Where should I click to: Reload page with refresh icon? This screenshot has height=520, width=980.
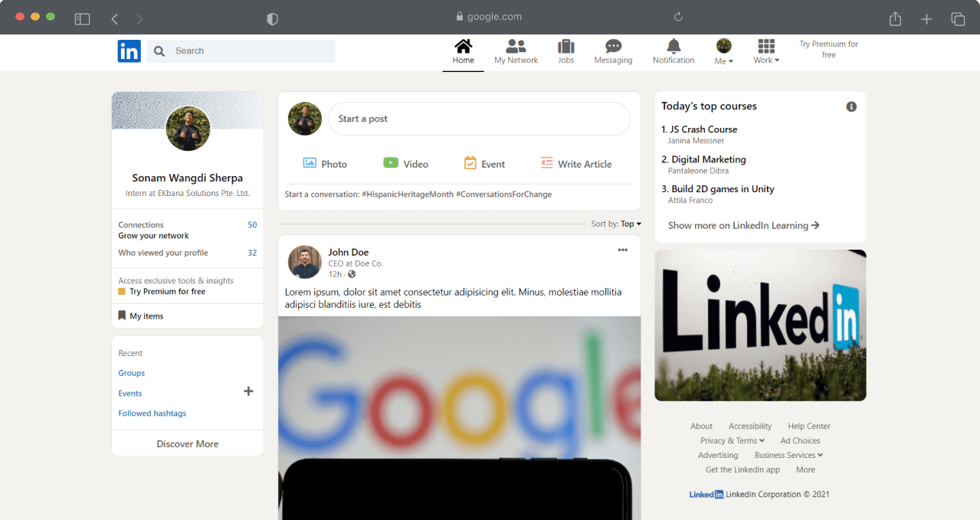point(678,17)
